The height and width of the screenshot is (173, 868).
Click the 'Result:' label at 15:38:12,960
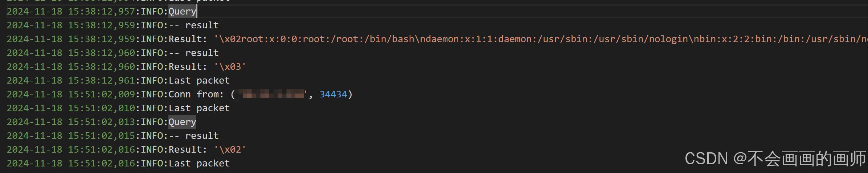[188, 67]
